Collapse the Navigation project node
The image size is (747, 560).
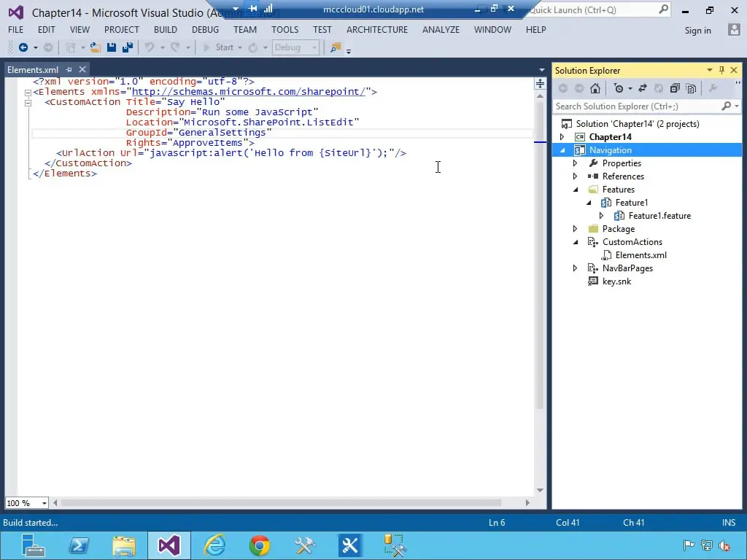click(562, 150)
